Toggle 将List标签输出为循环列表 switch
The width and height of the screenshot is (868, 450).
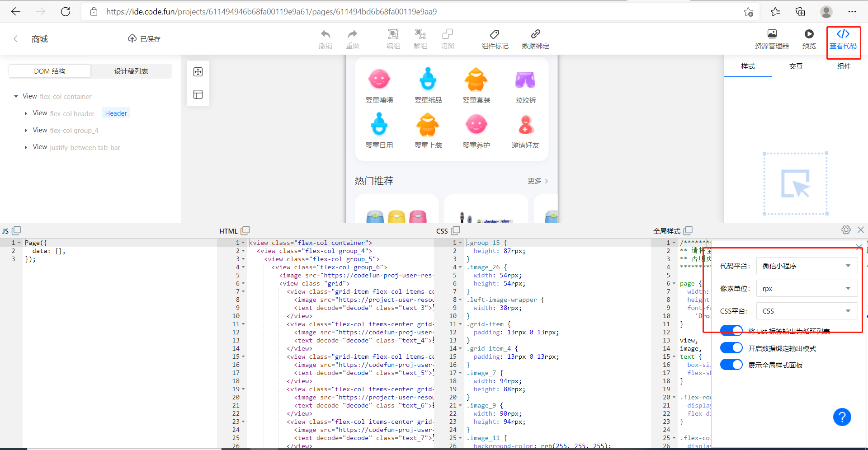pos(731,330)
